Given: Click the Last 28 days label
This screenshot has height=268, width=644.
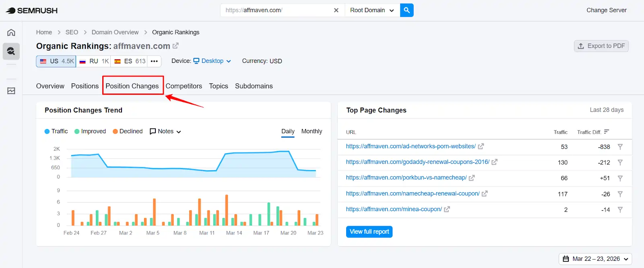Looking at the screenshot, I should pos(607,110).
